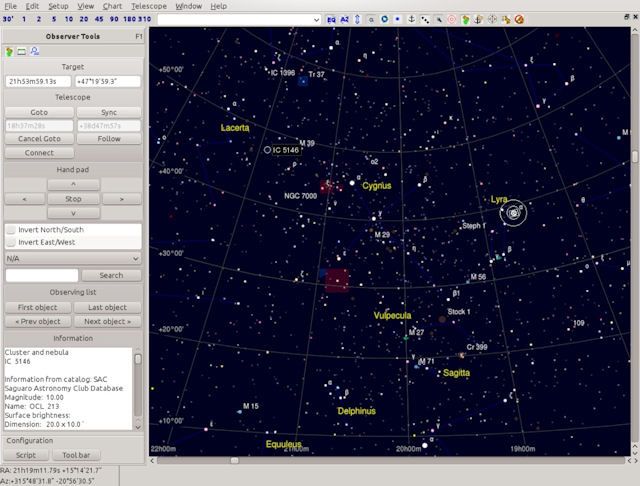Click the hand pad up arrow button
The height and width of the screenshot is (486, 640).
coord(73,184)
